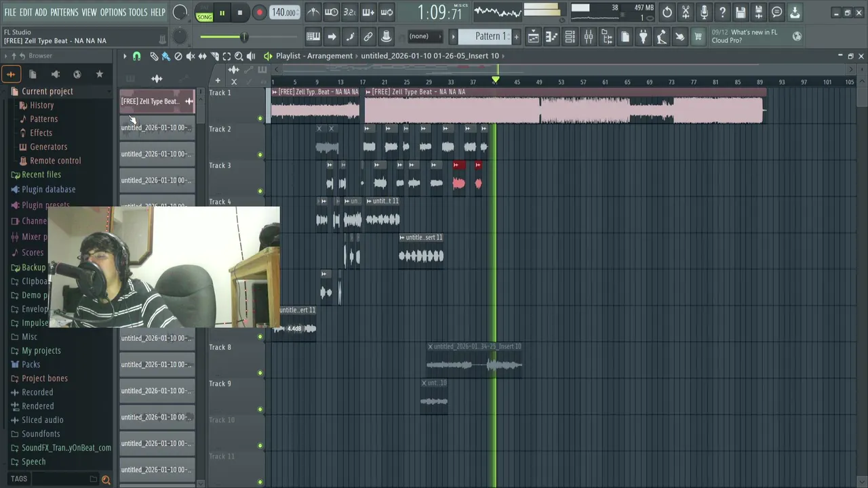868x488 pixels.
Task: Open the Channel rack view icon
Action: coord(570,37)
